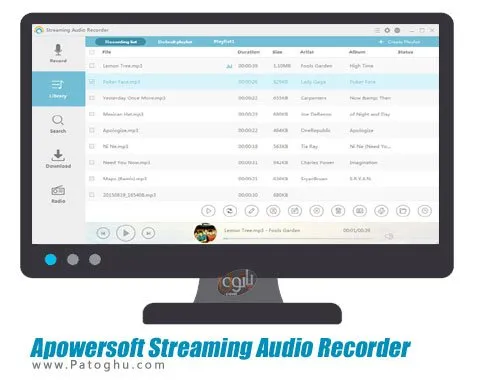485x382 pixels.
Task: Switch to the Playlist1 tab
Action: [x=224, y=42]
